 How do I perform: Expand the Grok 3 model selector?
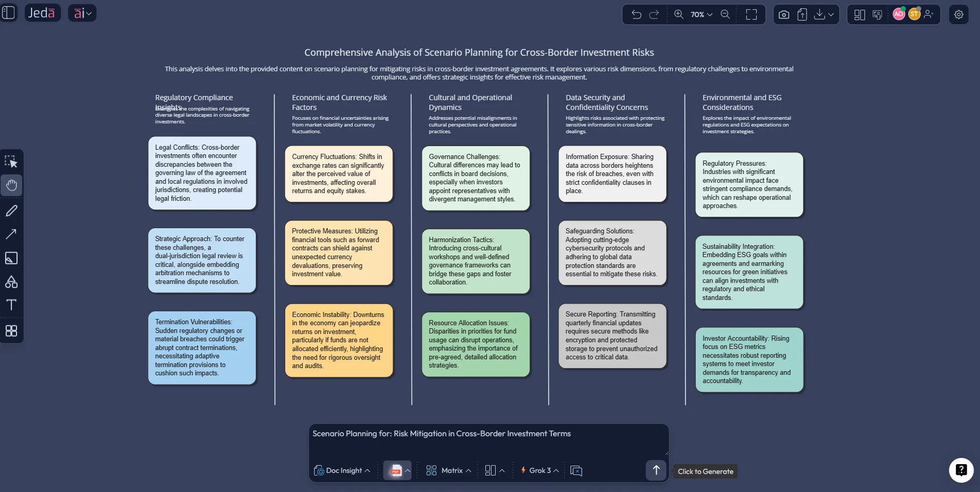point(540,470)
